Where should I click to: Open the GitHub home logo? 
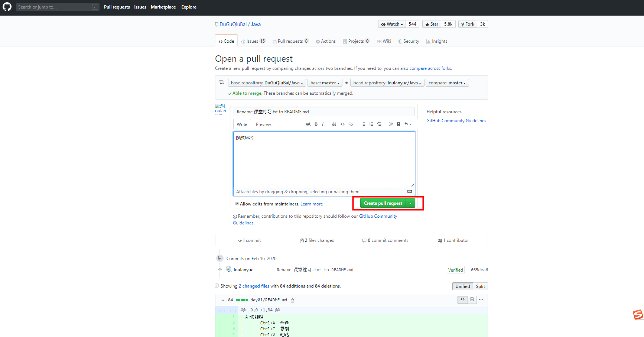(x=7, y=7)
